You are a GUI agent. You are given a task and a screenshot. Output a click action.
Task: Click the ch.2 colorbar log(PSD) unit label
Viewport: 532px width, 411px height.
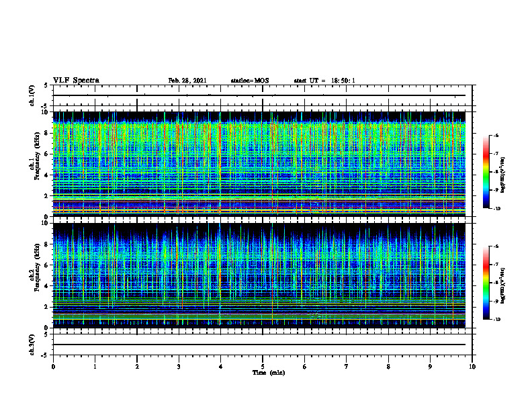[503, 285]
